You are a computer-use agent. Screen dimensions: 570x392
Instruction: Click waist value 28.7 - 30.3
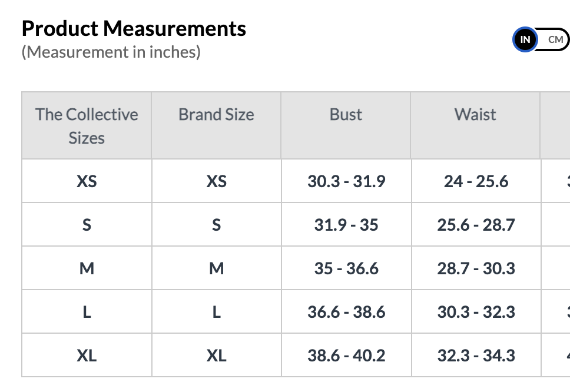click(476, 268)
